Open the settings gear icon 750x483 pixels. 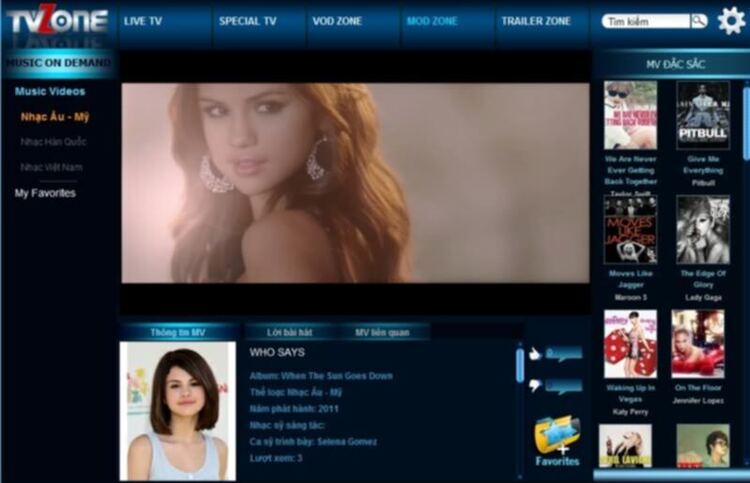[x=731, y=21]
